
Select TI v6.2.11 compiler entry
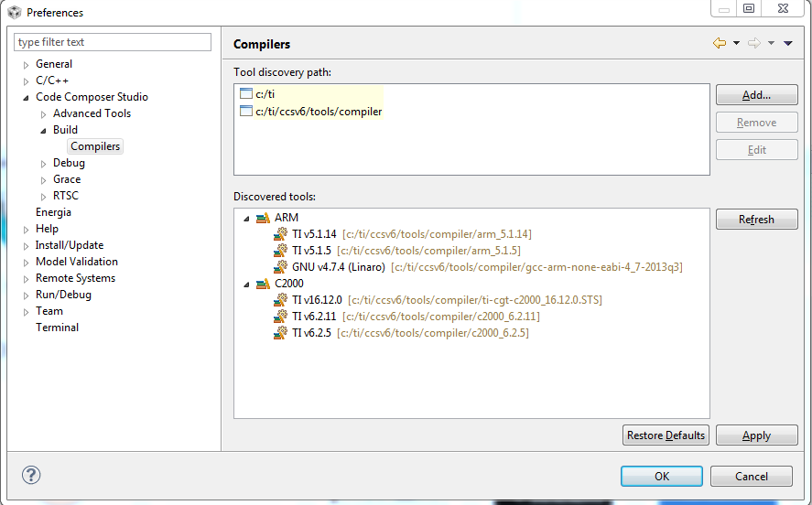(416, 317)
